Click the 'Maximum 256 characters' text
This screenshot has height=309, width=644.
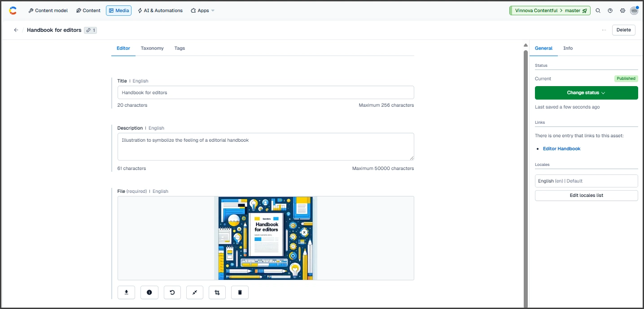pos(386,105)
